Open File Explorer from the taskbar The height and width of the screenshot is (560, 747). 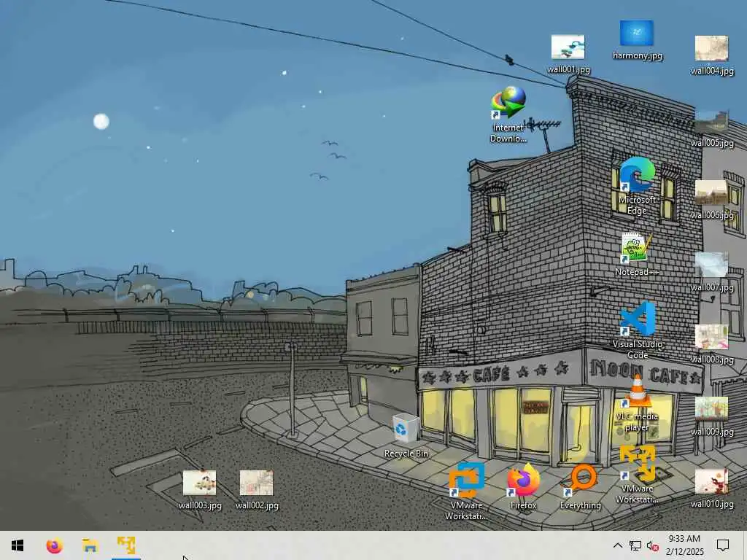coord(90,545)
